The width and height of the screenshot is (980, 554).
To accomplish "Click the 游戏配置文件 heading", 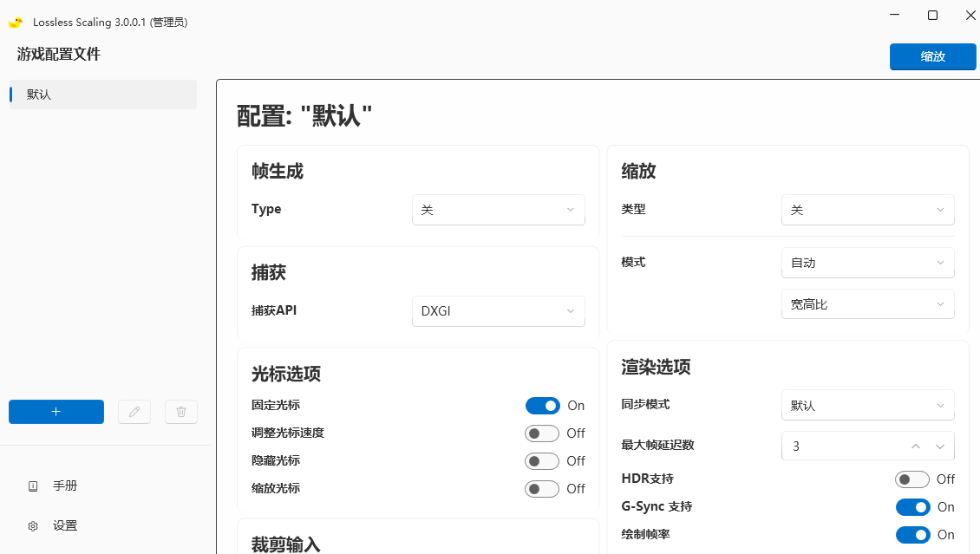I will (59, 55).
